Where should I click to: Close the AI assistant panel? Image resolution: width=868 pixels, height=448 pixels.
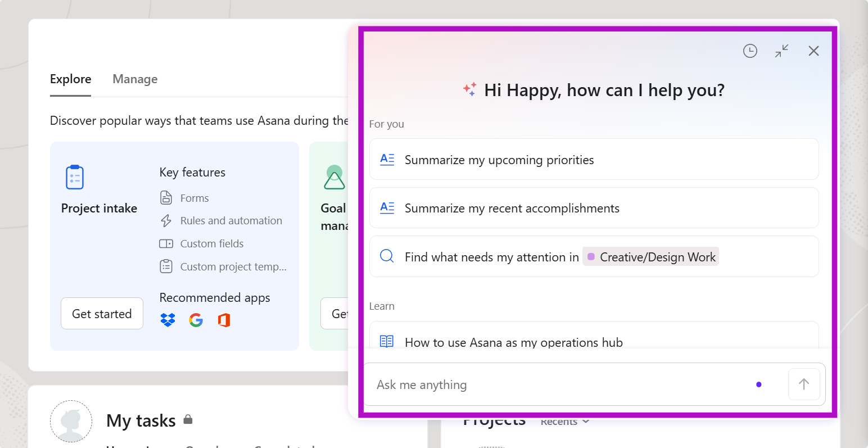[x=813, y=51]
